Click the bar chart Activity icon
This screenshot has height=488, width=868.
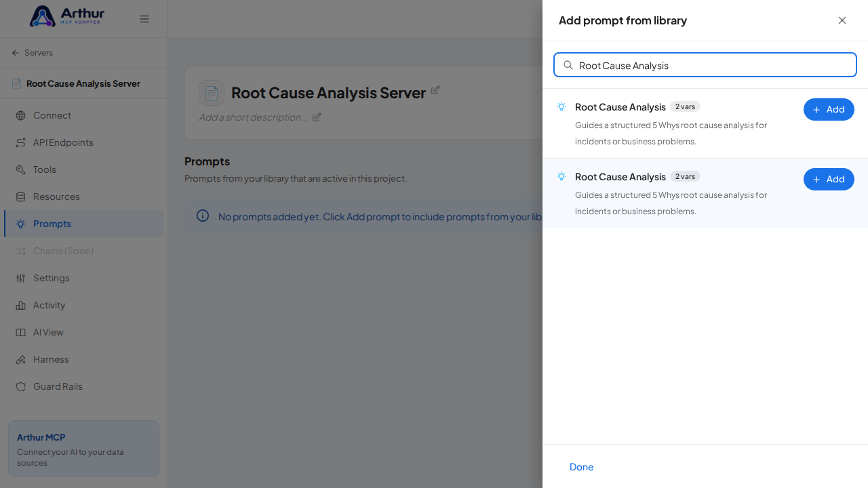click(21, 305)
